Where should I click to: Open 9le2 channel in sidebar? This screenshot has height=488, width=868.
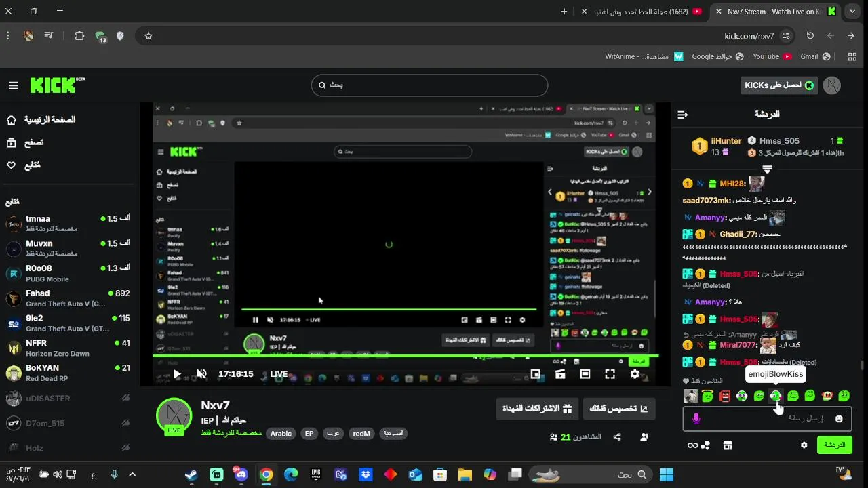point(68,323)
